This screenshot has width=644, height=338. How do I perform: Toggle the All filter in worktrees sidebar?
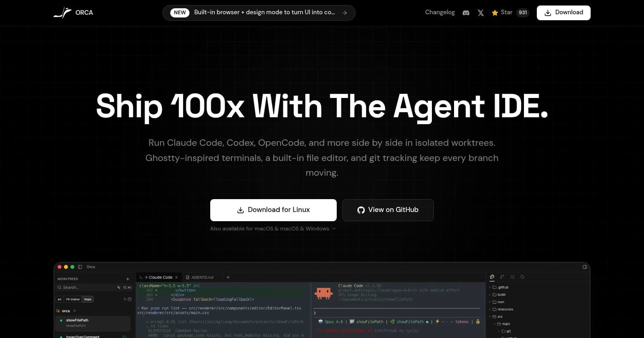(x=59, y=299)
